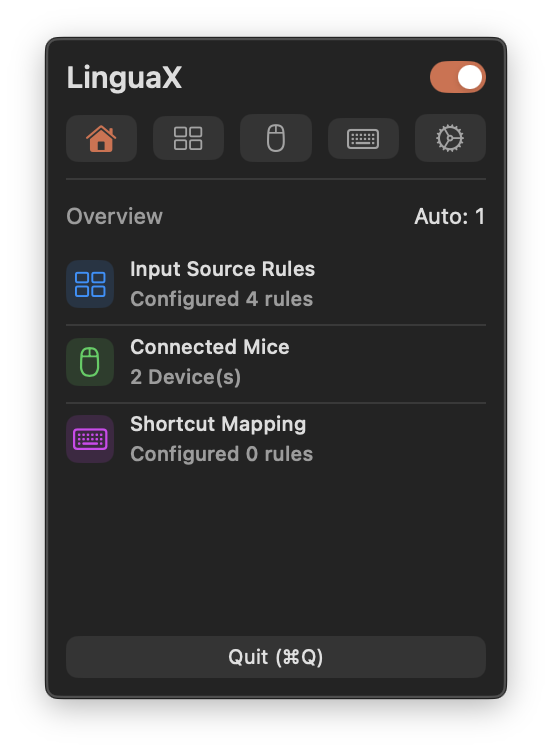This screenshot has width=552, height=752.
Task: Select the Input Source Rules title
Action: pos(223,269)
